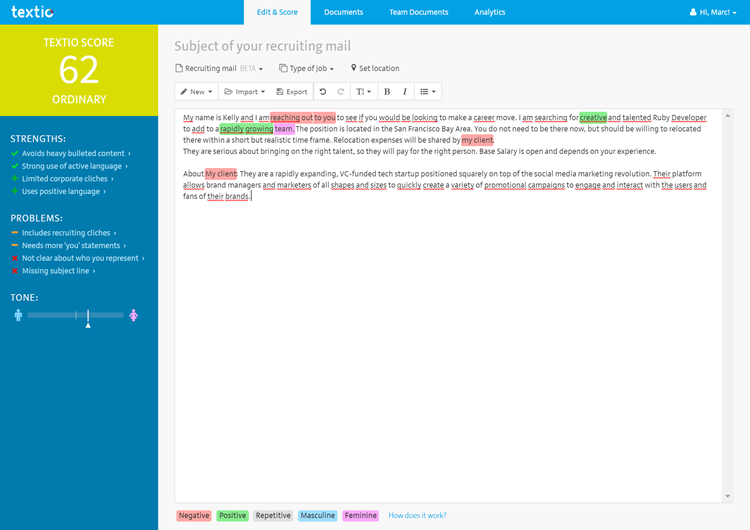
Task: Click the Masculine legend swatch
Action: point(318,516)
